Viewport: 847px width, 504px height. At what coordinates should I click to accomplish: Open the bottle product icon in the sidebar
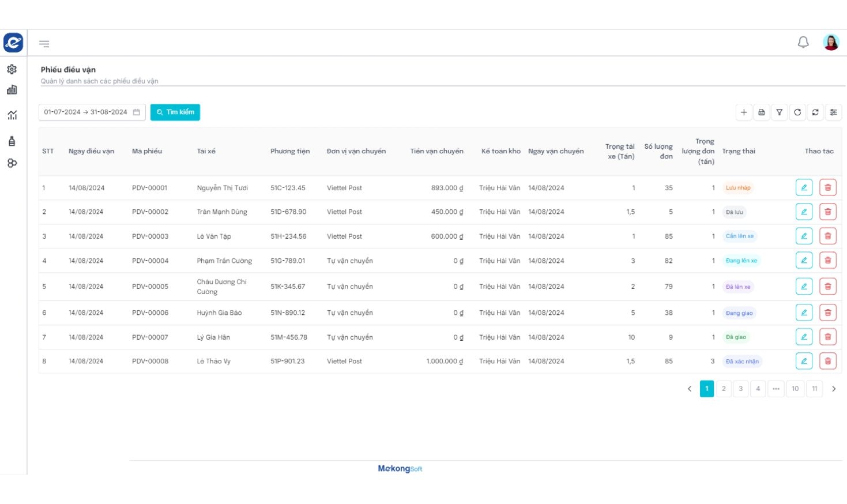tap(12, 141)
